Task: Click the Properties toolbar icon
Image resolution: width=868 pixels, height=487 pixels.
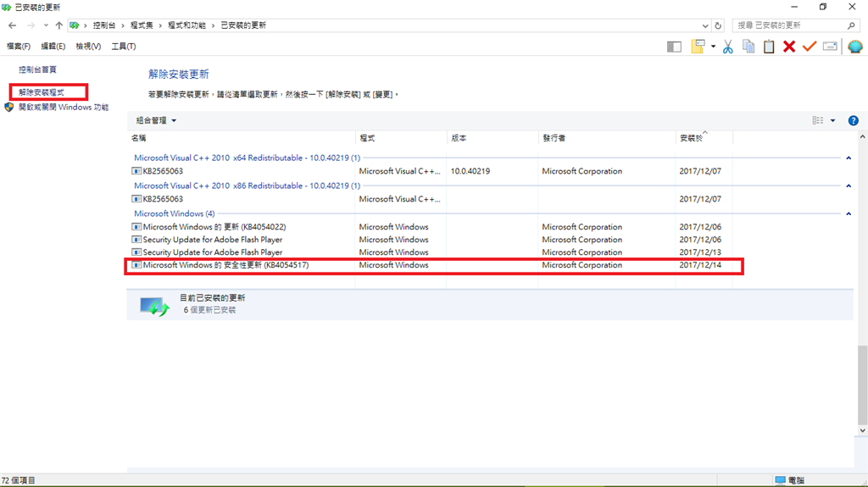Action: pos(830,47)
